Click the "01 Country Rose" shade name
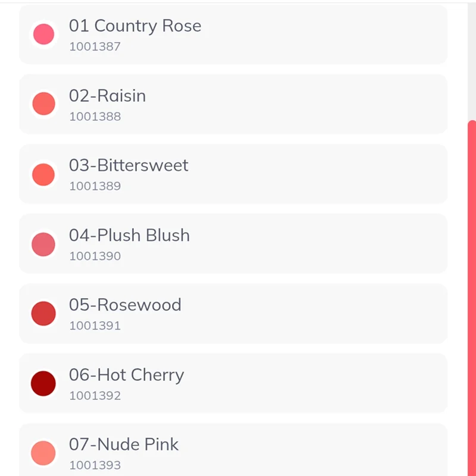This screenshot has height=476, width=476. click(x=135, y=26)
